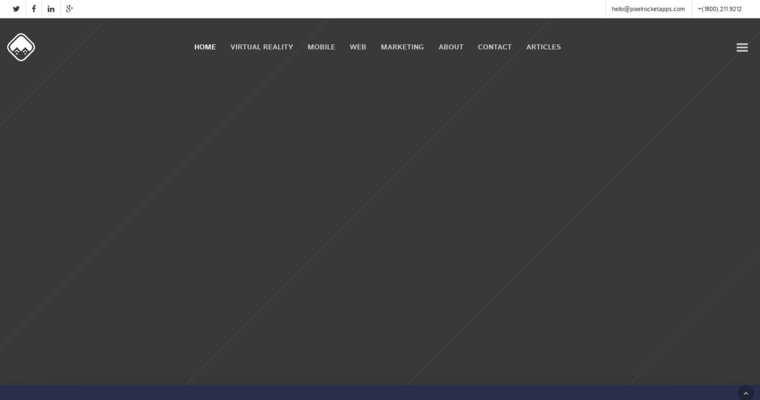Click the navy blue strip at page bottom
This screenshot has height=400, width=760.
380,393
